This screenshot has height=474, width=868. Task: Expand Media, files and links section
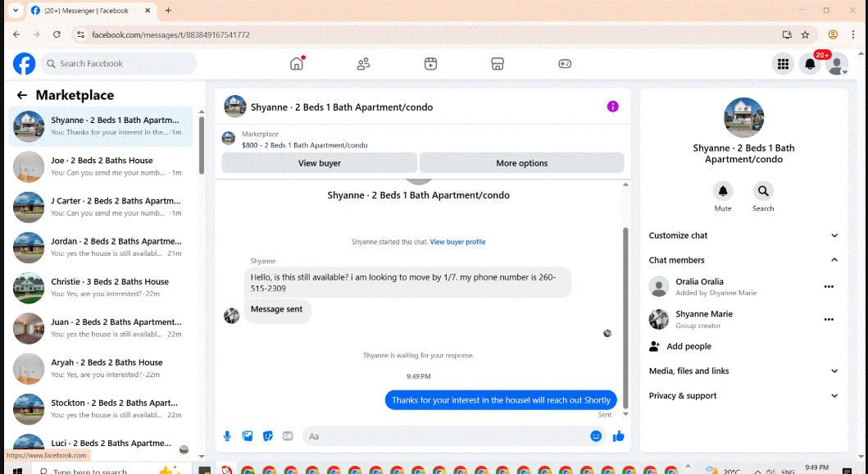(x=743, y=371)
